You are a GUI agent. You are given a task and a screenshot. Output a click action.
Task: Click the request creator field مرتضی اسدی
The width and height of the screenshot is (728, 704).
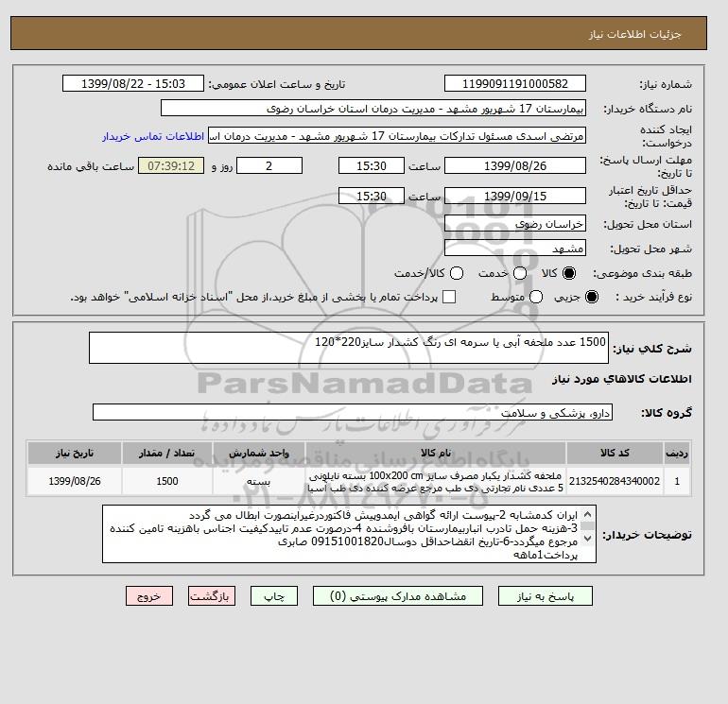click(397, 136)
